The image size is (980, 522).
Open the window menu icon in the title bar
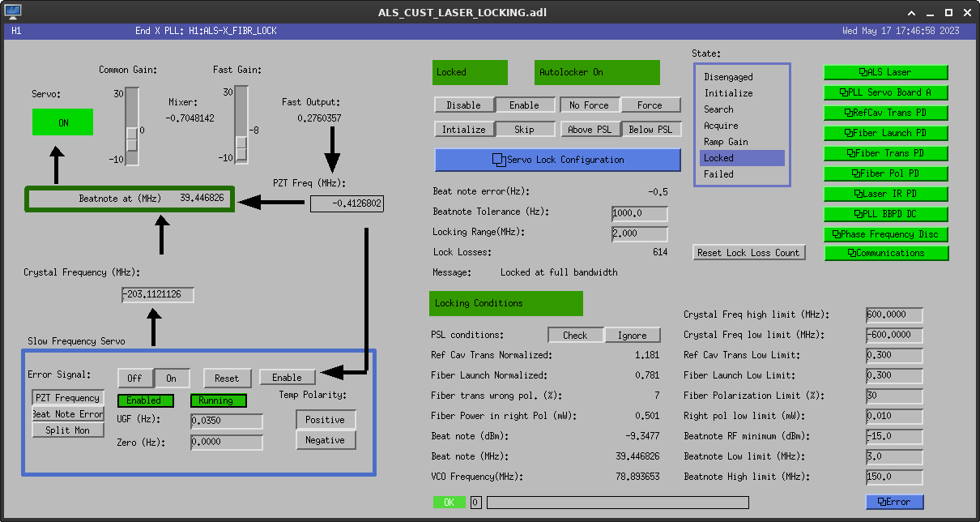[x=14, y=13]
